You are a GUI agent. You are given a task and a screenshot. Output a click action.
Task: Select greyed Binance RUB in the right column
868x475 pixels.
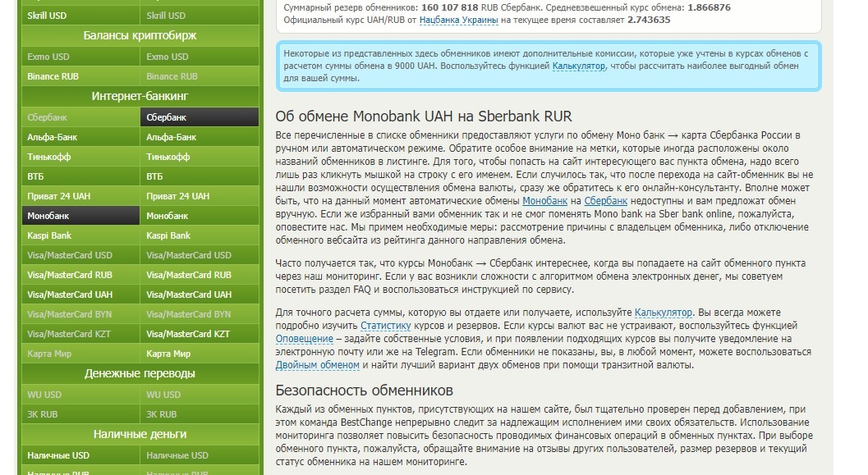(x=200, y=76)
